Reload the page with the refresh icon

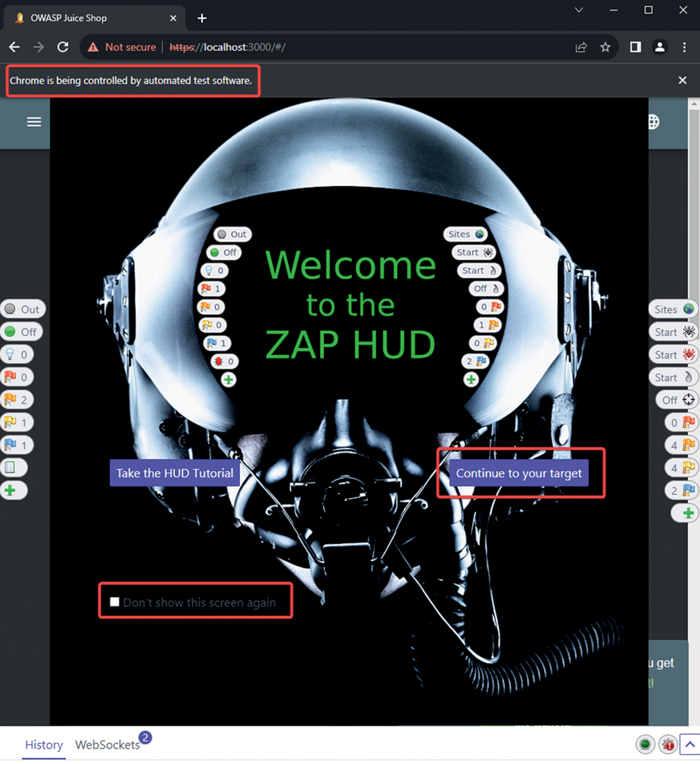pyautogui.click(x=63, y=47)
